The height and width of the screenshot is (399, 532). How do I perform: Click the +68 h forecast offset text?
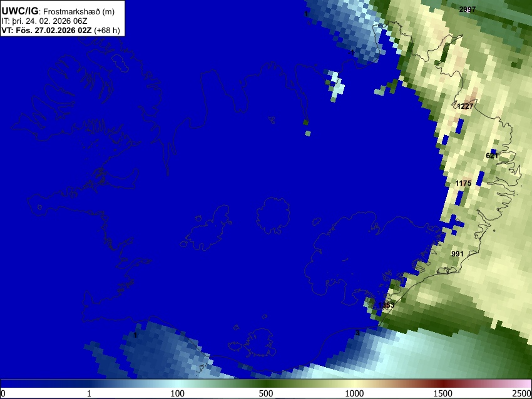tap(107, 30)
